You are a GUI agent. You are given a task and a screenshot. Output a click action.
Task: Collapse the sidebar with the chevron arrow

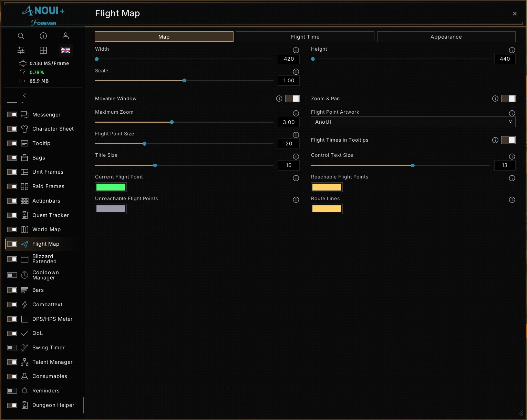(x=24, y=95)
